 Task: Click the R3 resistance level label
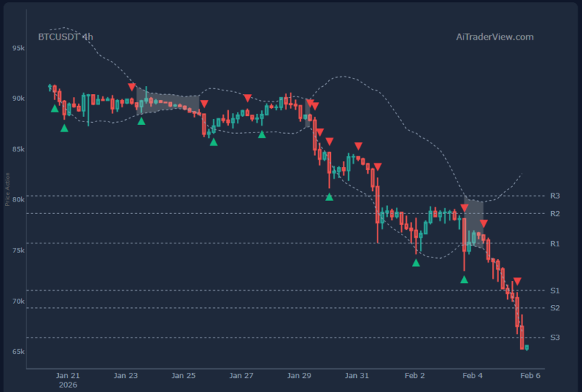[x=555, y=196]
